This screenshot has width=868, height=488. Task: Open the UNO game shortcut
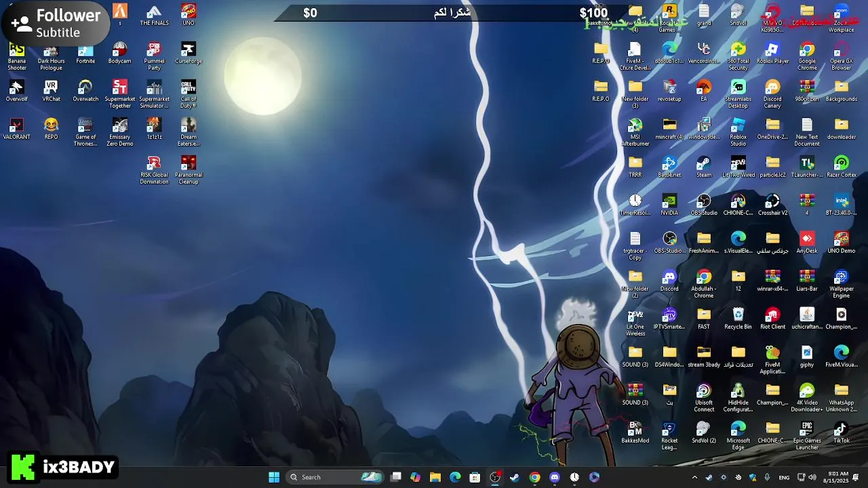tap(189, 15)
